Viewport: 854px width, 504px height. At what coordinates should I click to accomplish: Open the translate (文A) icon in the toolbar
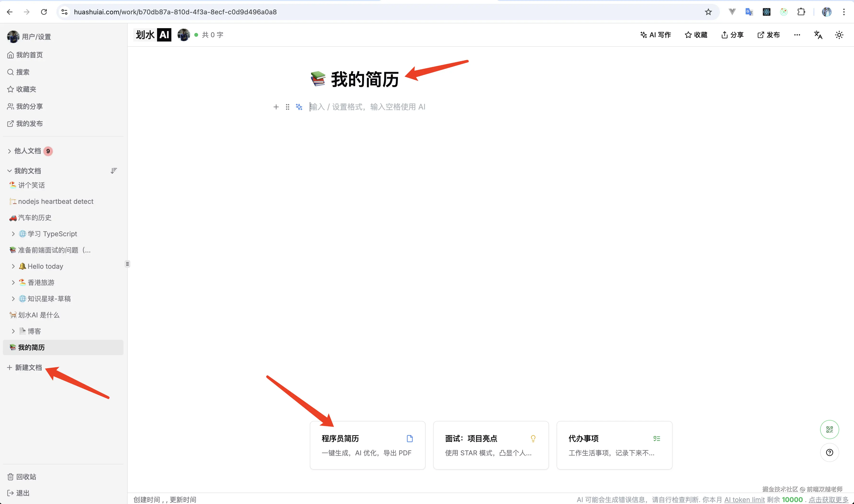click(x=818, y=35)
